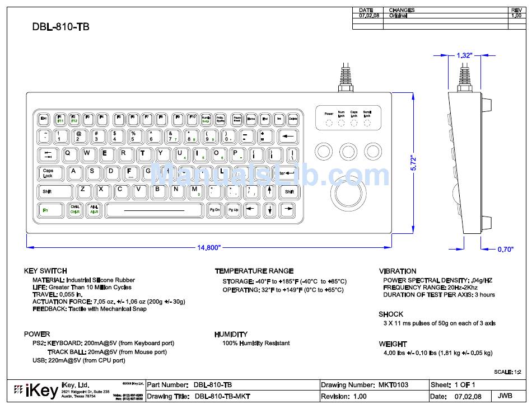Viewport: 532px width, 409px height.
Task: Click the iKey, Ltd. company name
Action: 76,385
